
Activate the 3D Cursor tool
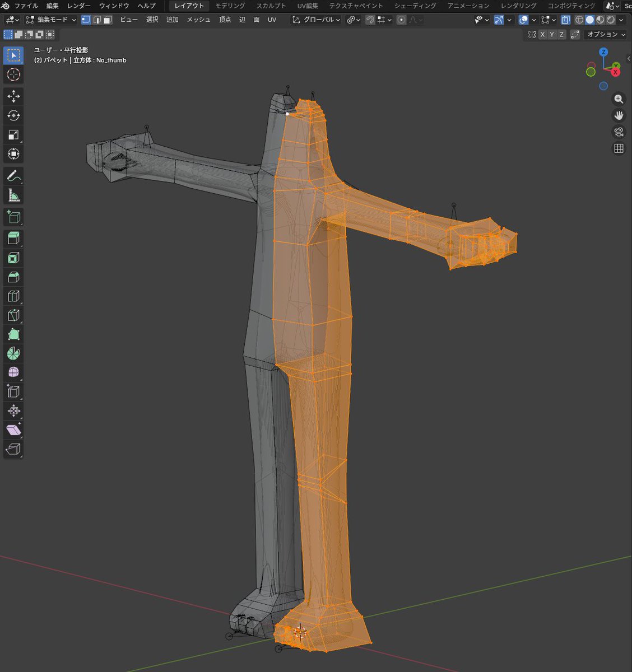coord(13,74)
